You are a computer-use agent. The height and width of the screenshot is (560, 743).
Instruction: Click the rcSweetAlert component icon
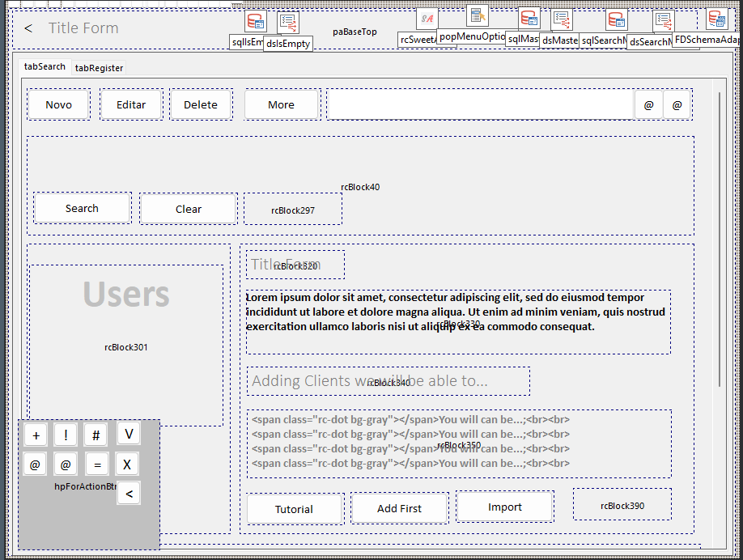(427, 19)
